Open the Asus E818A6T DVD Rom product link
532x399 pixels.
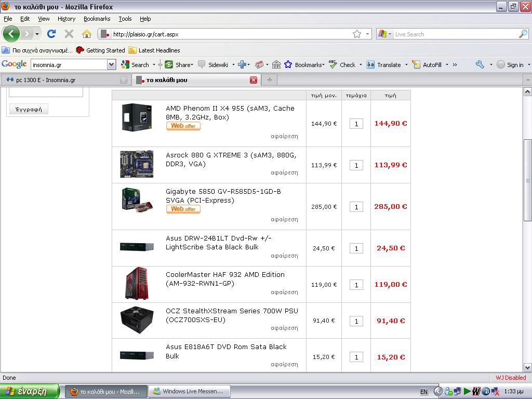point(226,352)
